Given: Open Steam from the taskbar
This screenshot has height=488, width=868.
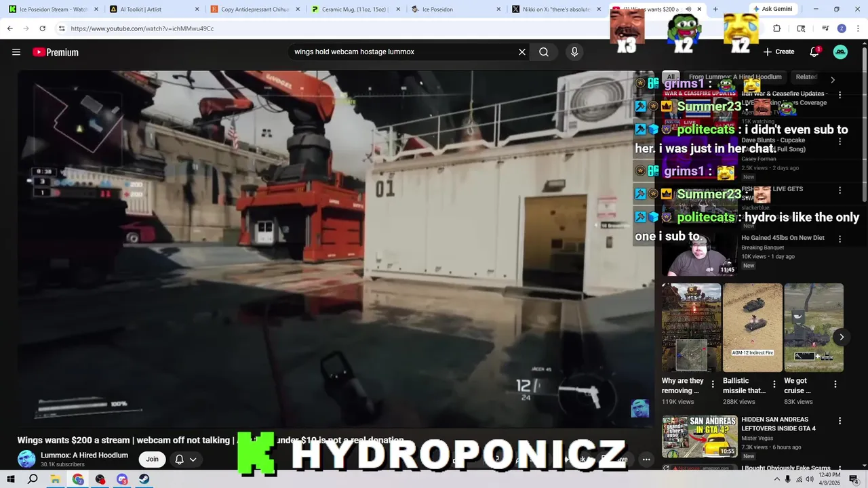Looking at the screenshot, I should [x=144, y=479].
